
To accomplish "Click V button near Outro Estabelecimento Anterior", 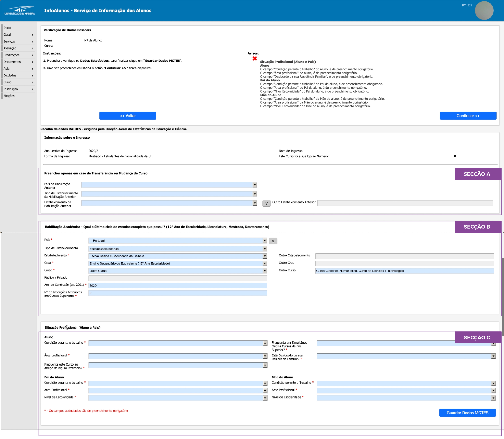I will [x=266, y=203].
